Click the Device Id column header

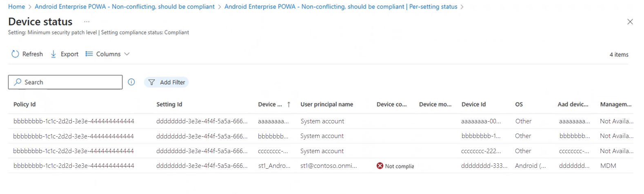pos(473,105)
